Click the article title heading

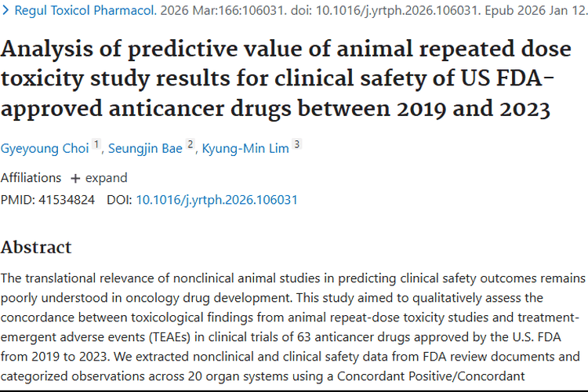[x=286, y=78]
